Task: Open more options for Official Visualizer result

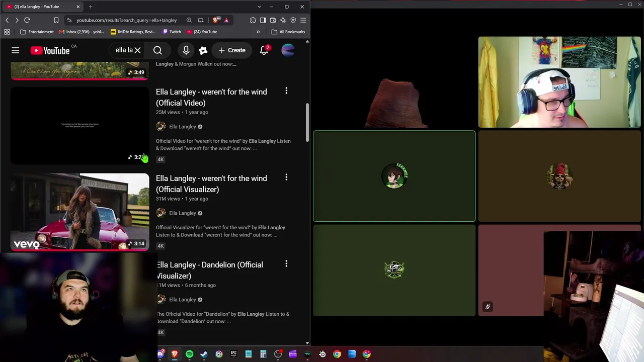Action: click(286, 177)
